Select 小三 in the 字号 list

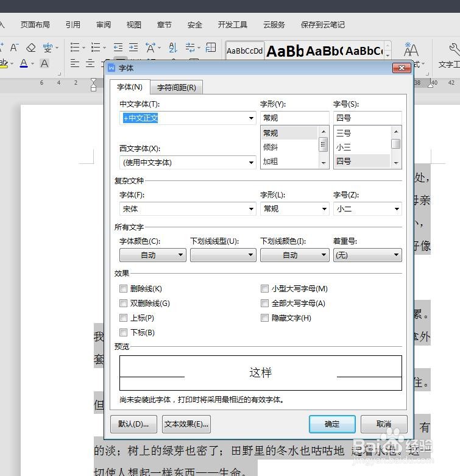pos(362,147)
